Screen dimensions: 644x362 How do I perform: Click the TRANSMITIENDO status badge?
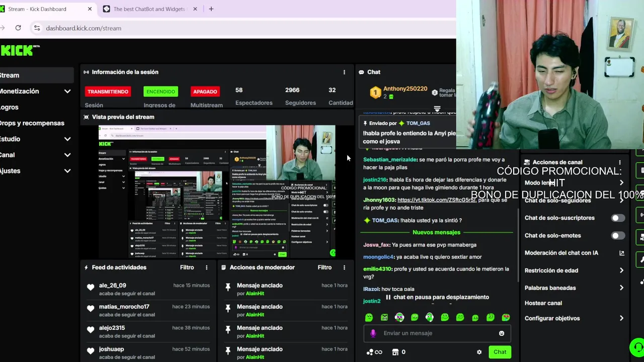pyautogui.click(x=108, y=92)
